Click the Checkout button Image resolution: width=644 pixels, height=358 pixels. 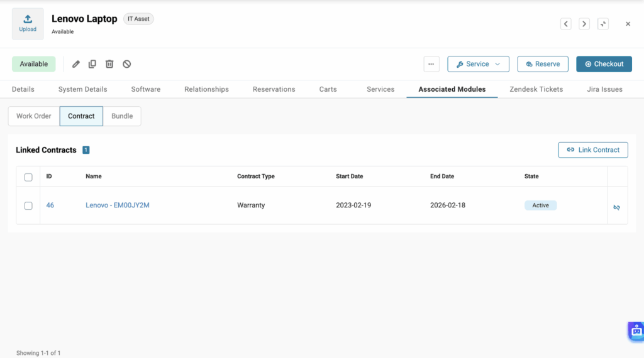604,64
